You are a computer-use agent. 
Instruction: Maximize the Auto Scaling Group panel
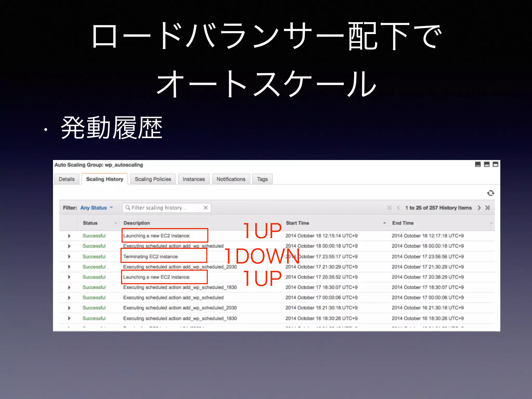coord(495,164)
